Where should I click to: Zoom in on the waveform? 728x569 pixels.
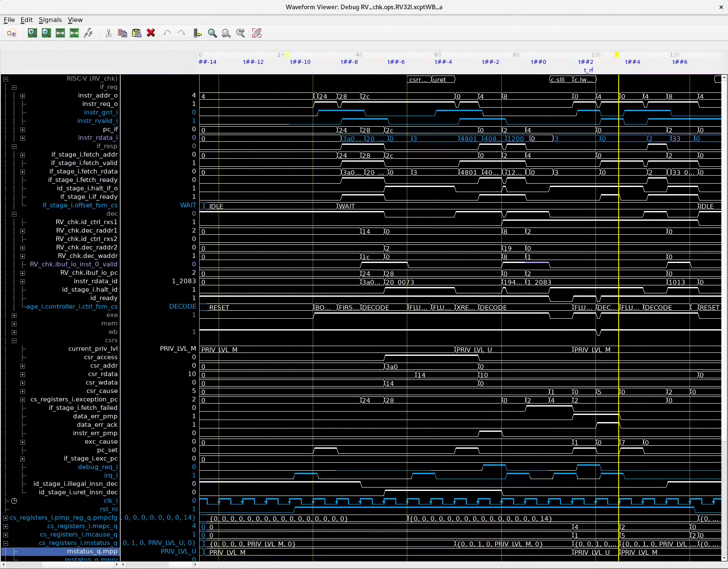32,33
